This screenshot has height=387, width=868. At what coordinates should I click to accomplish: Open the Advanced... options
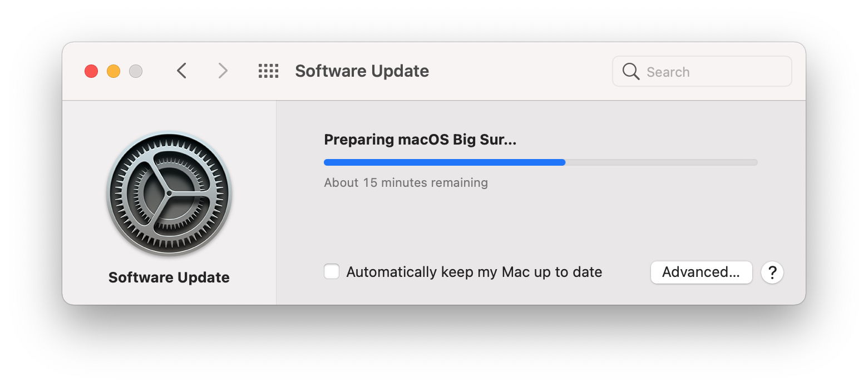(x=701, y=272)
